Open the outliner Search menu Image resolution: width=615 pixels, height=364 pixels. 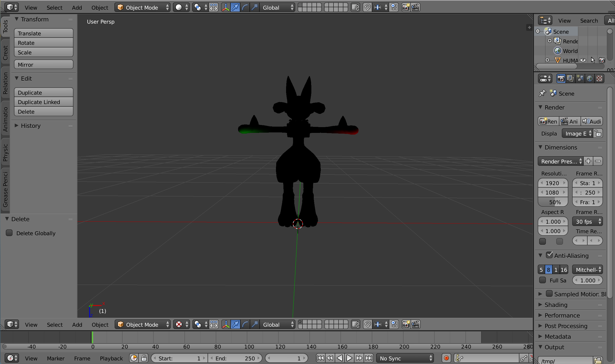589,21
